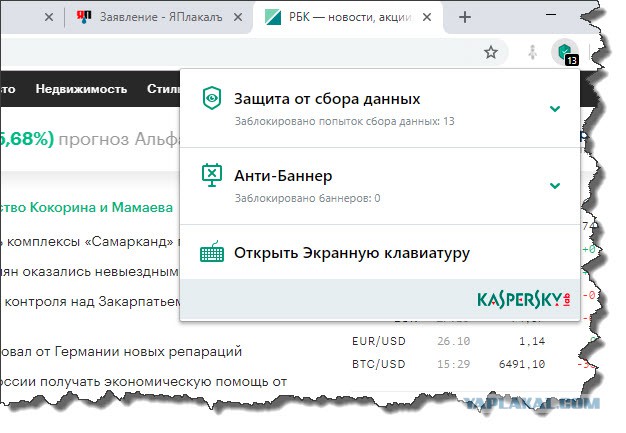Click the Защита от сбора данных heading
Screen dimensions: 626x433
(x=327, y=99)
